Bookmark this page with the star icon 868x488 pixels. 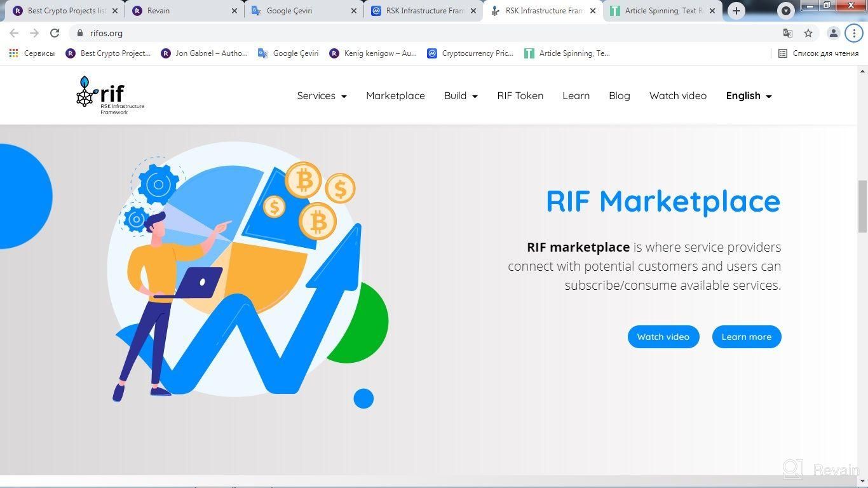click(x=808, y=33)
